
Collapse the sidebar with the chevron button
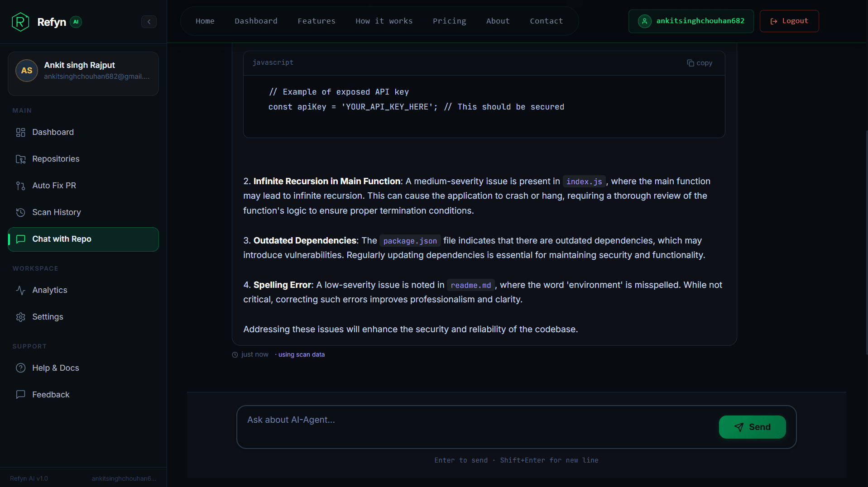(149, 22)
